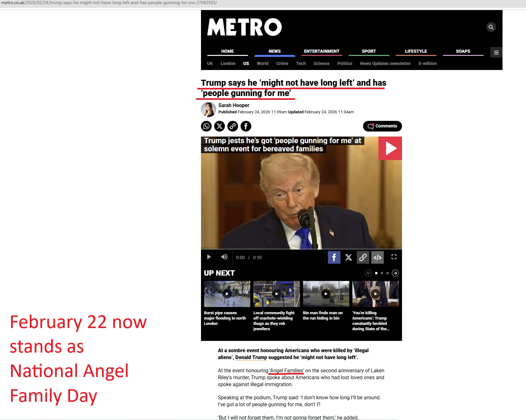This screenshot has width=526, height=420.
Task: Play the bin man video thumbnail
Action: click(x=326, y=294)
